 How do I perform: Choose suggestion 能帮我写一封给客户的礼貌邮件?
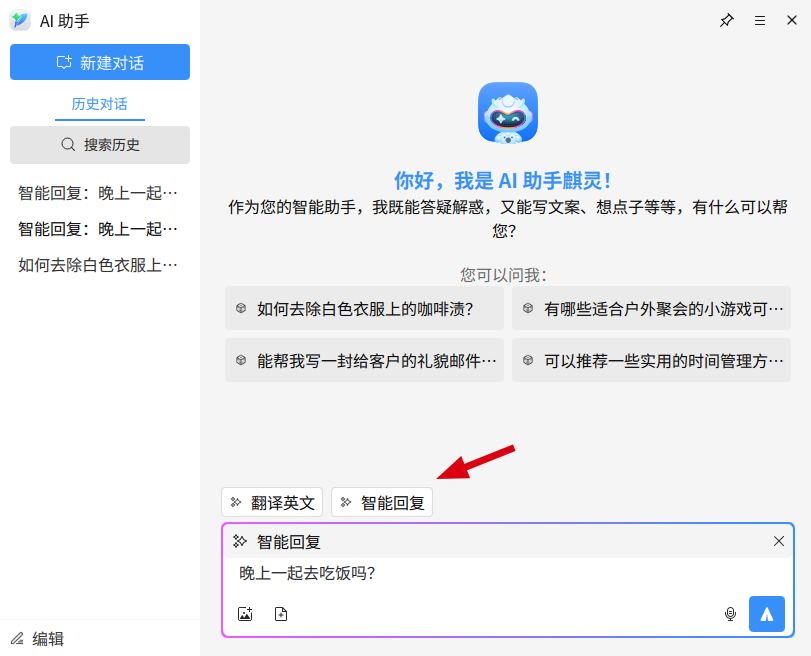coord(364,360)
